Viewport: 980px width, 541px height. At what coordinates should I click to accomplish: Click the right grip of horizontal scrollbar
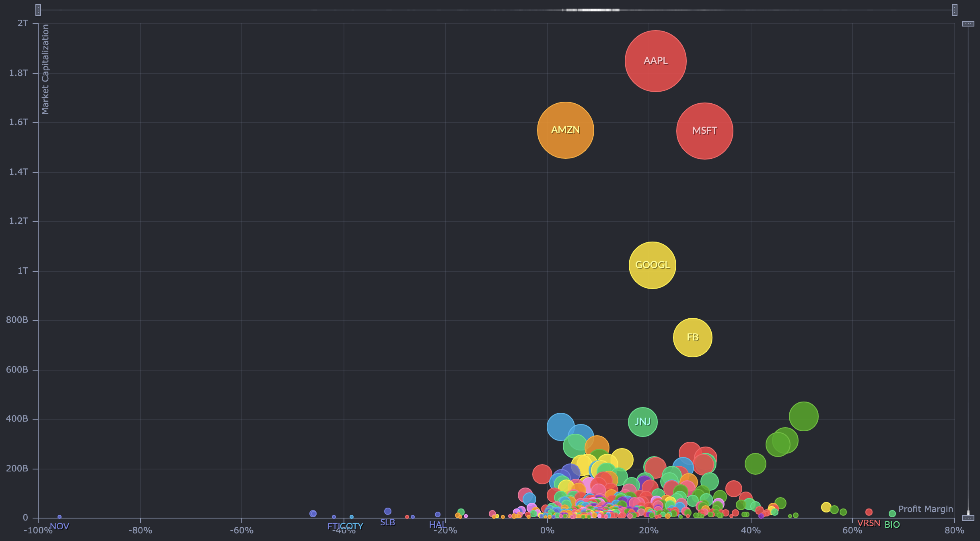point(954,10)
